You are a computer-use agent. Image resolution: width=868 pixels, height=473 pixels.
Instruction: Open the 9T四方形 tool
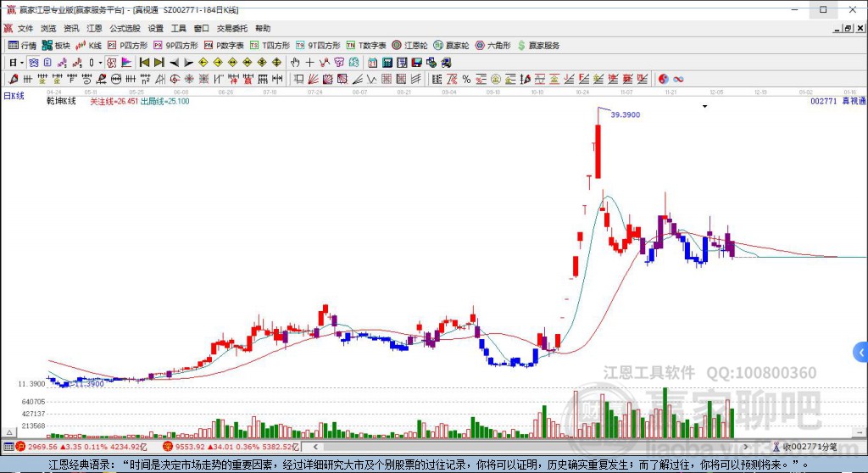point(318,46)
